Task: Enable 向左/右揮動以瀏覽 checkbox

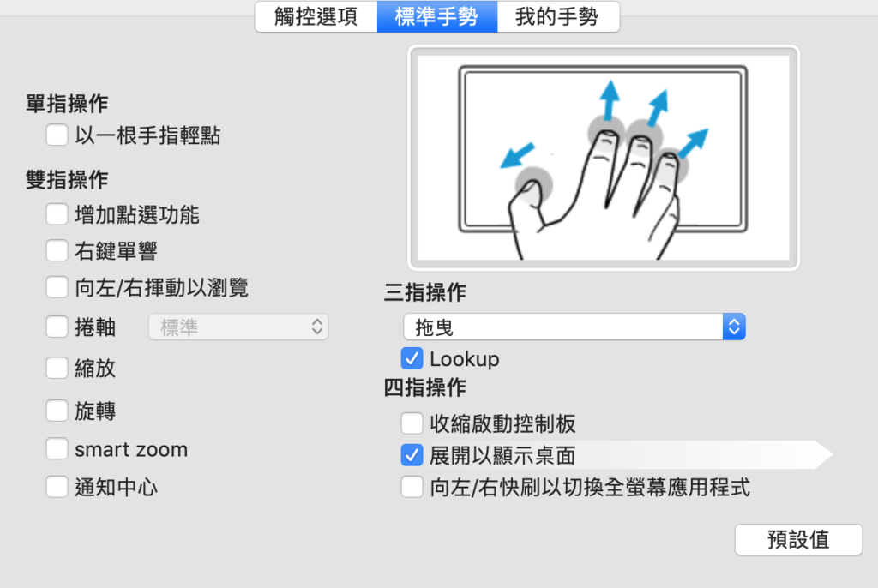Action: click(57, 287)
